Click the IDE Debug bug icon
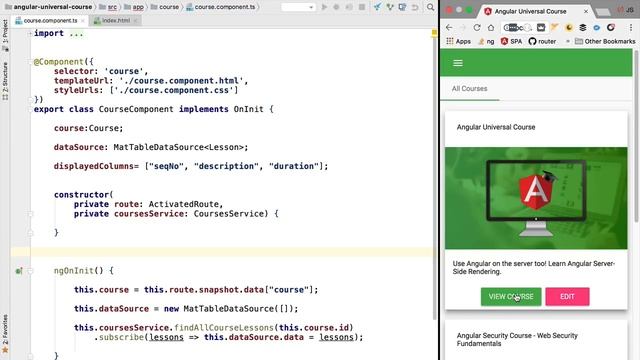The width and height of the screenshot is (640, 360). pyautogui.click(x=336, y=7)
